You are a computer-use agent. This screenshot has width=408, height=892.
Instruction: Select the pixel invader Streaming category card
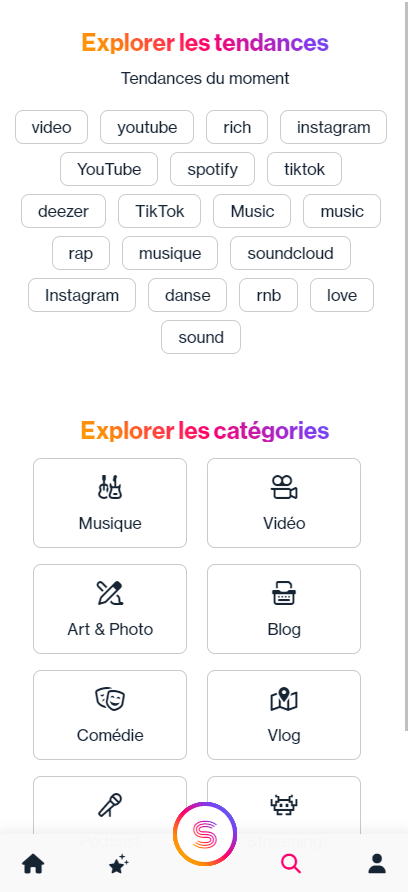tap(284, 805)
